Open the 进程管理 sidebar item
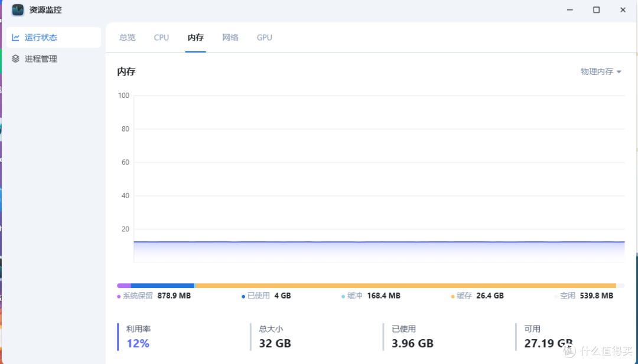The image size is (638, 364). [x=54, y=59]
